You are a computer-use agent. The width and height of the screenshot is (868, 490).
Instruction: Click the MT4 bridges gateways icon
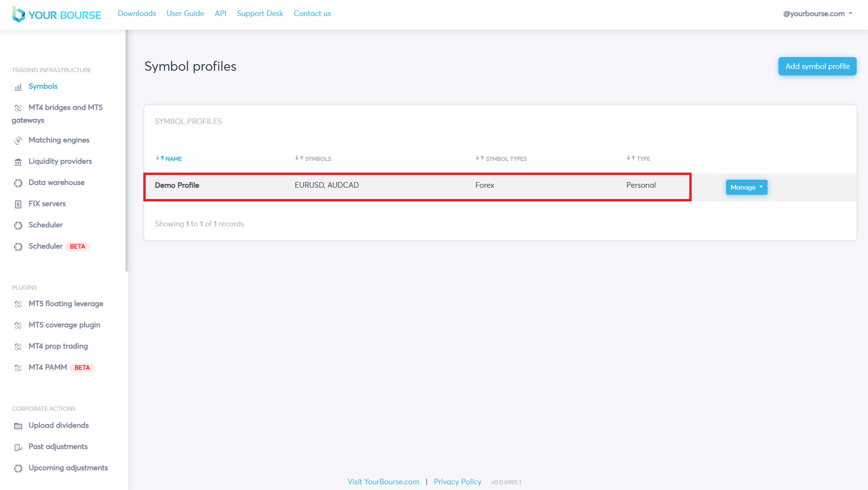[x=18, y=108]
